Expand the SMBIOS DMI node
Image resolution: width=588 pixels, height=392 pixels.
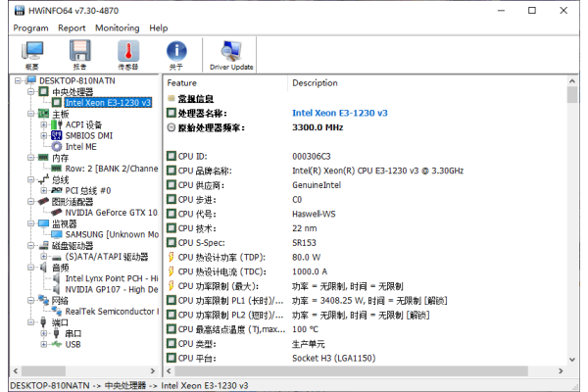tap(44, 135)
